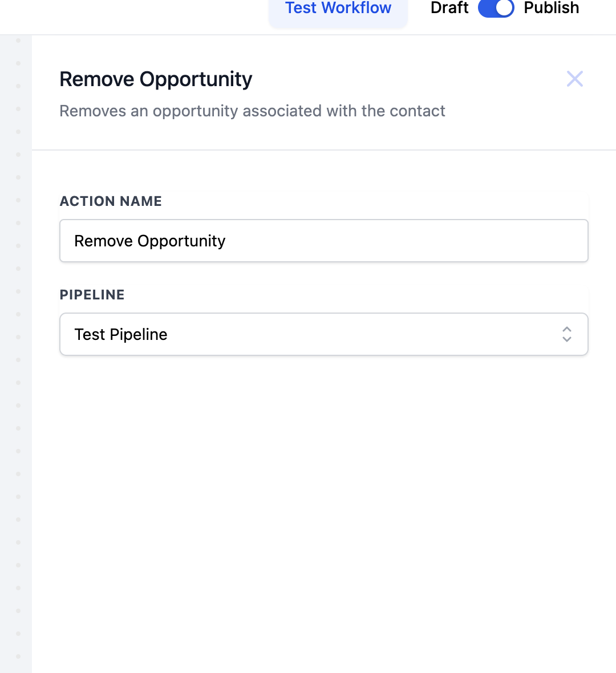Click the divider line below the panel description
The image size is (616, 673).
(x=323, y=150)
